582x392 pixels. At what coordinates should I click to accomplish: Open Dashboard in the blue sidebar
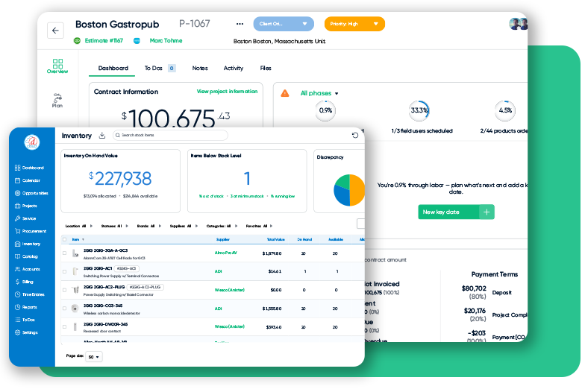pyautogui.click(x=29, y=168)
